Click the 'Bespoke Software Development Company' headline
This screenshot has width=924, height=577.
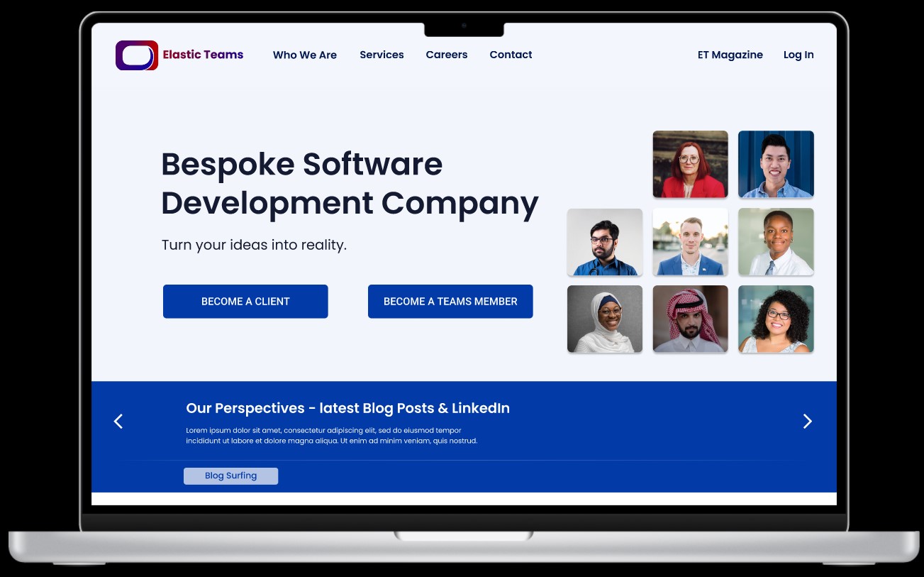coord(350,184)
